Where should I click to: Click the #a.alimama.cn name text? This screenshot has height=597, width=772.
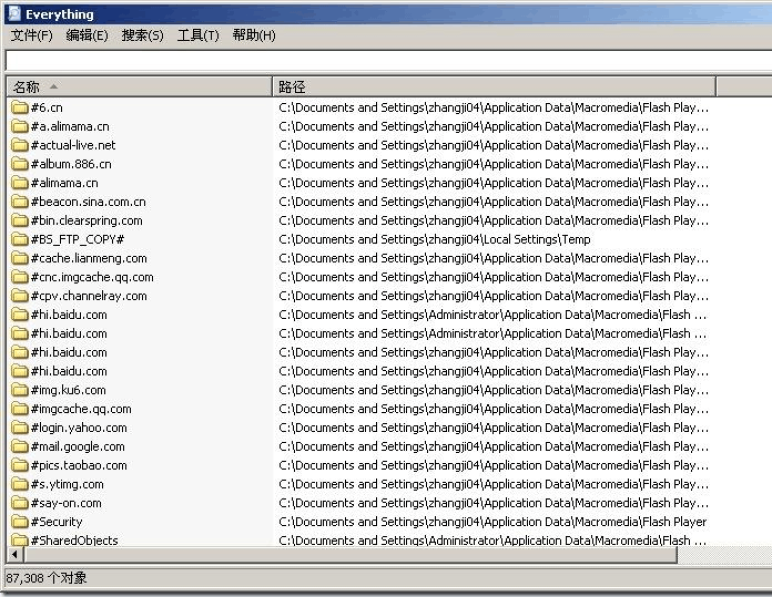70,126
